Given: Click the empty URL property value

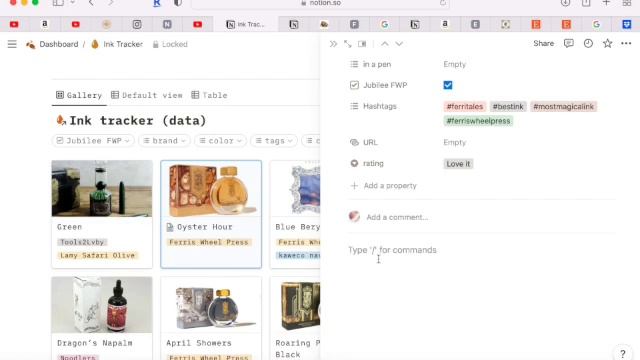Looking at the screenshot, I should [x=454, y=142].
